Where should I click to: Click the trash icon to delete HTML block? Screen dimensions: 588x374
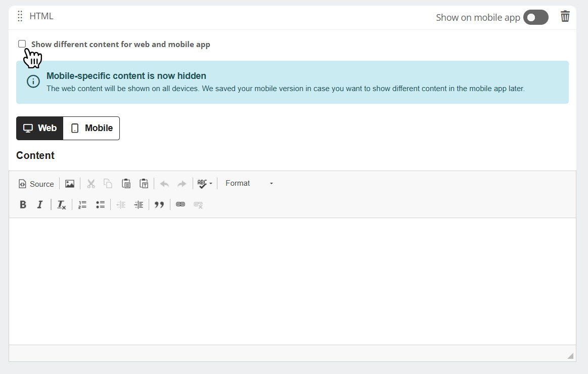point(565,17)
